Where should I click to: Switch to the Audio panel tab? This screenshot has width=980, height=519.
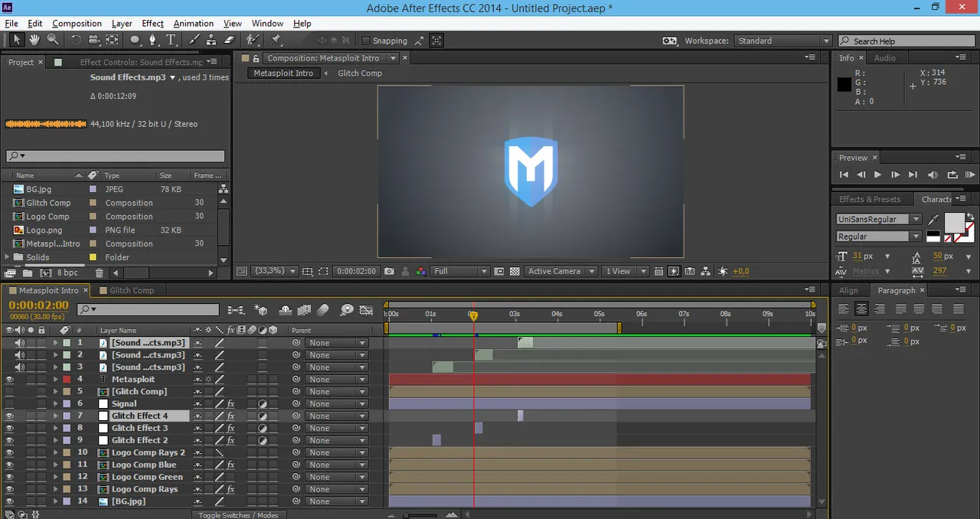[885, 58]
